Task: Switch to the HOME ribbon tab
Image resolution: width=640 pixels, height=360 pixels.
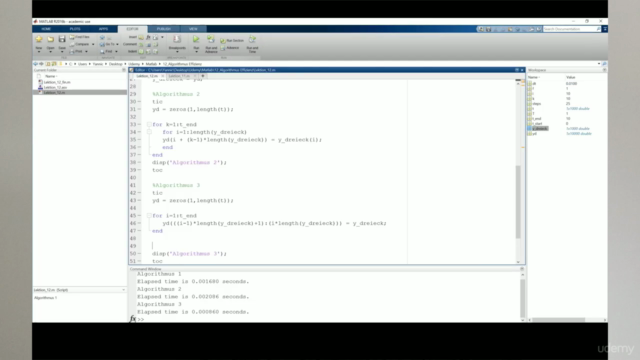Action: tap(46, 29)
